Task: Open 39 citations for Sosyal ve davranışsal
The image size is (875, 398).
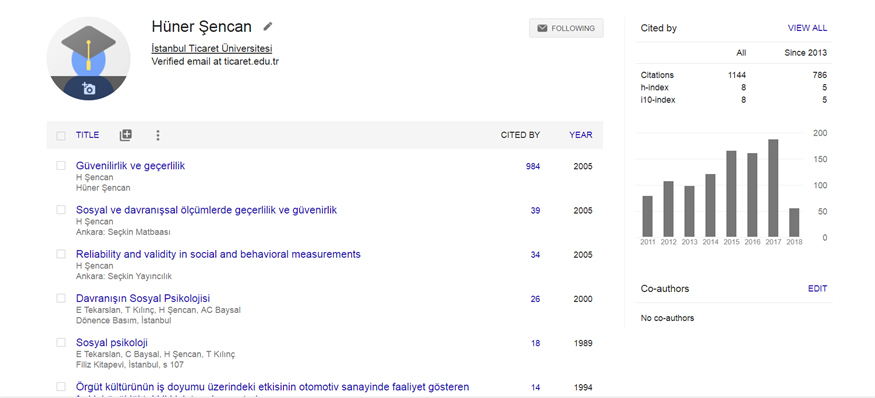Action: coord(535,210)
